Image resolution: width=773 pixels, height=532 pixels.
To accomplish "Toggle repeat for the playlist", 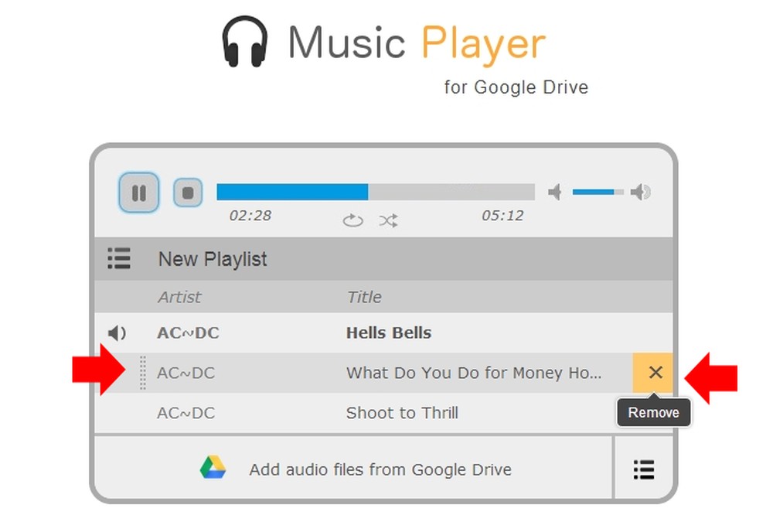I will click(352, 220).
